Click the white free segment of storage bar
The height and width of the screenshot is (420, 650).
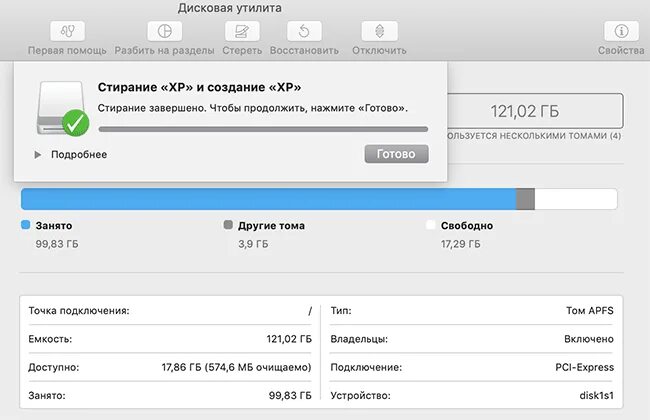[x=576, y=199]
